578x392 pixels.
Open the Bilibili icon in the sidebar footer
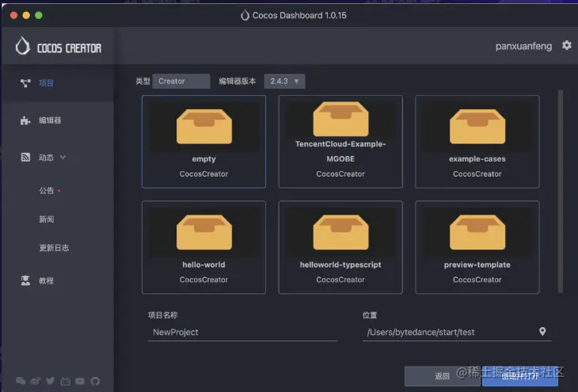pyautogui.click(x=65, y=381)
